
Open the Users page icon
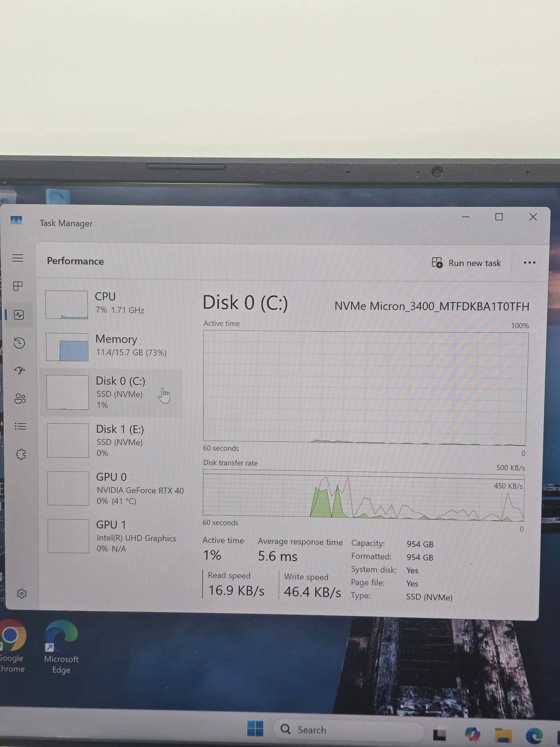click(20, 398)
